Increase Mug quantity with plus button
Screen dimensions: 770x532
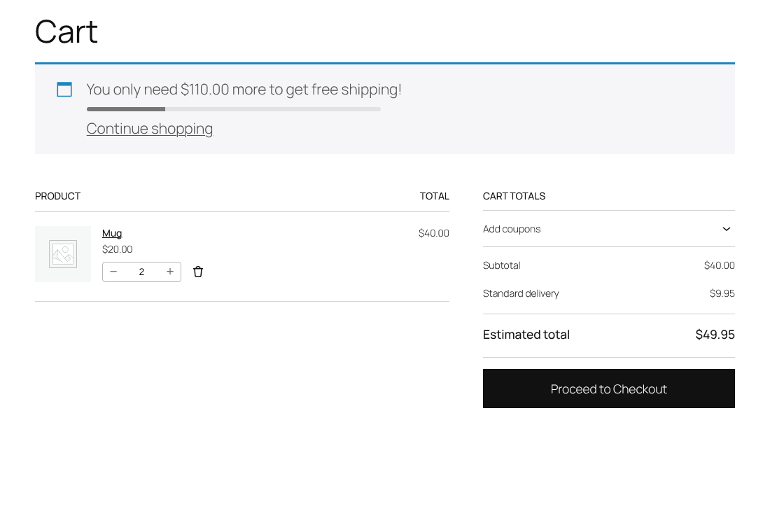170,272
